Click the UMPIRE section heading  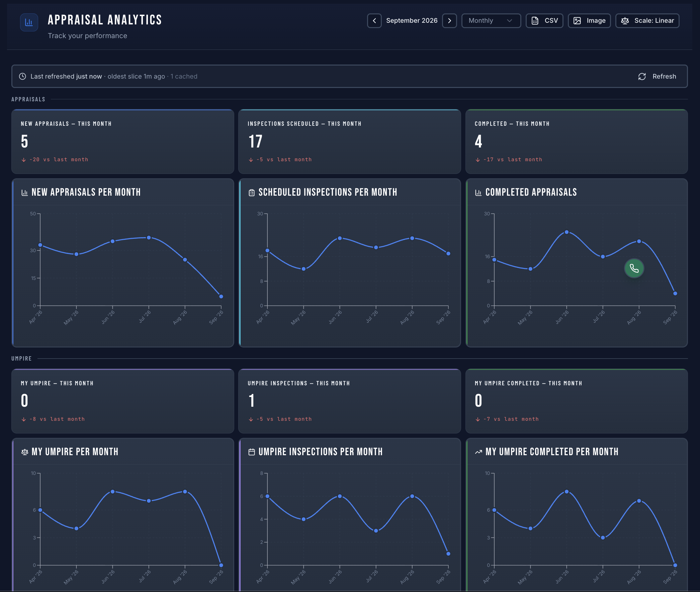click(x=21, y=359)
